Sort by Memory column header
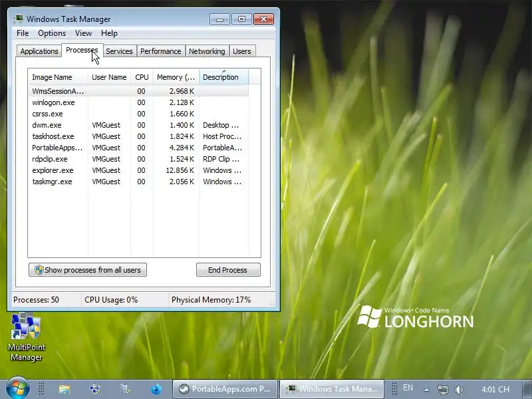Viewport: 532px width, 399px height. 176,77
